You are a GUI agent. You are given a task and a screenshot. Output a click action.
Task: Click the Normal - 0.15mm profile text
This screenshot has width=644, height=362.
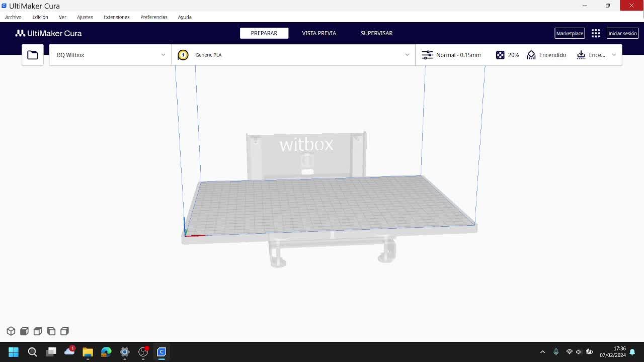click(458, 55)
